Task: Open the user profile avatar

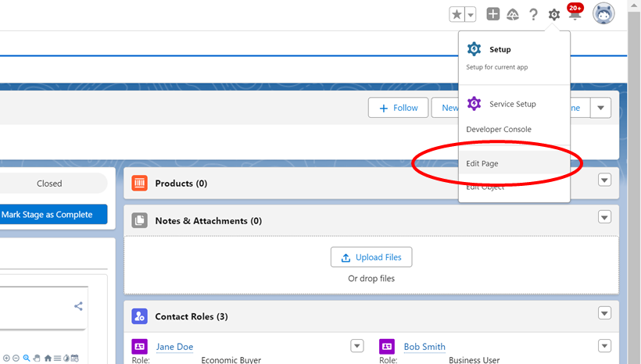Action: click(x=603, y=14)
